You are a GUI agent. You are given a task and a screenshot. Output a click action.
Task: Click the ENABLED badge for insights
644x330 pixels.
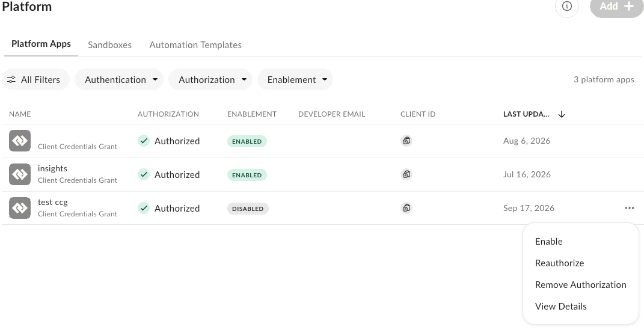247,175
